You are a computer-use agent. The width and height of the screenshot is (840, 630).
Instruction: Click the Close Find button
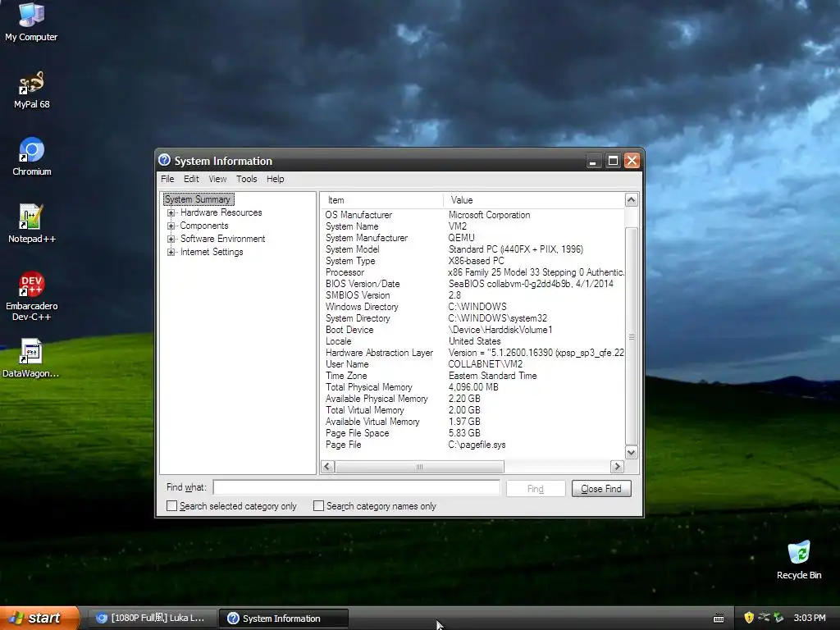(601, 489)
